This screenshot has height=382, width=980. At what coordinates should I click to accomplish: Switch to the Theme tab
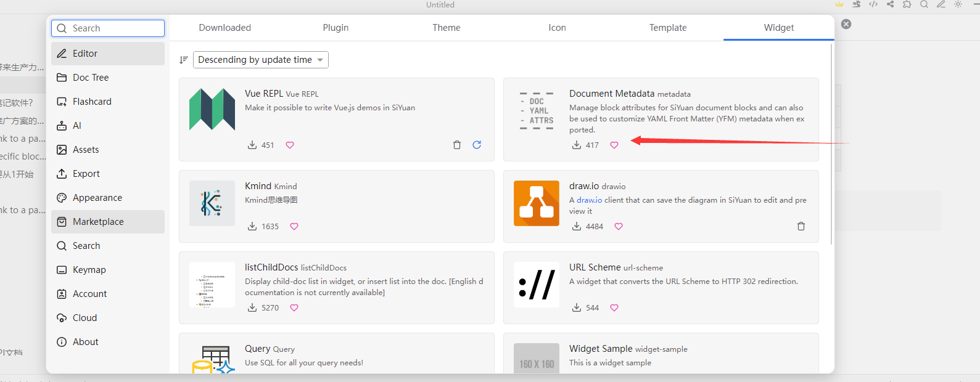pyautogui.click(x=446, y=28)
